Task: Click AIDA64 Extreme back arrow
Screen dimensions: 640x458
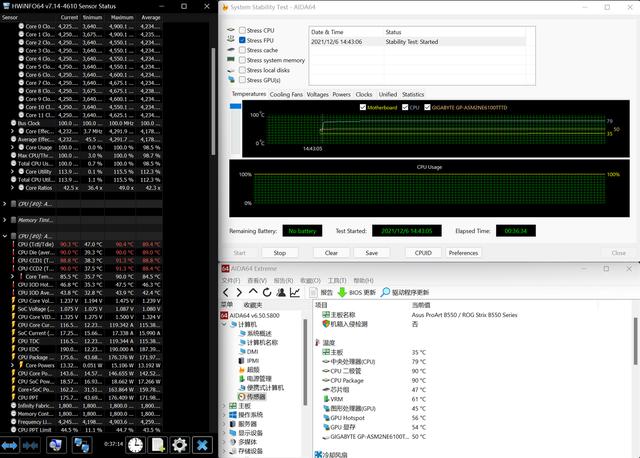Action: [226, 292]
